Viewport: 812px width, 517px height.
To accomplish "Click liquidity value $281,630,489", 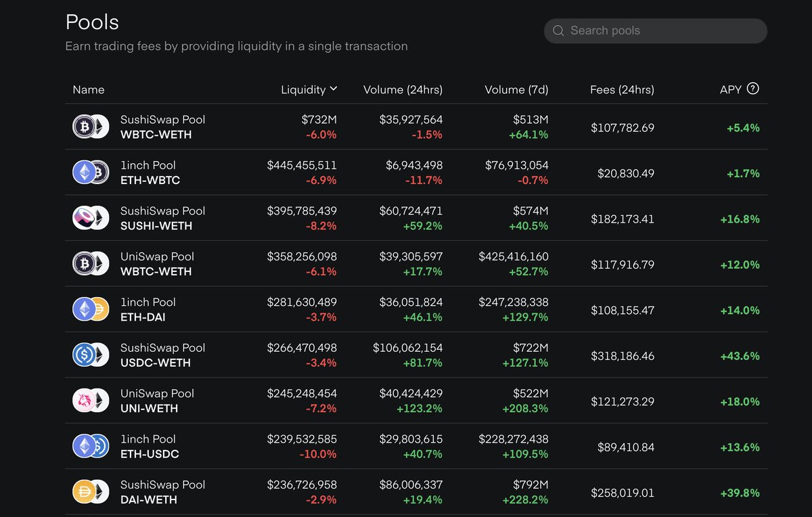I will tap(302, 302).
